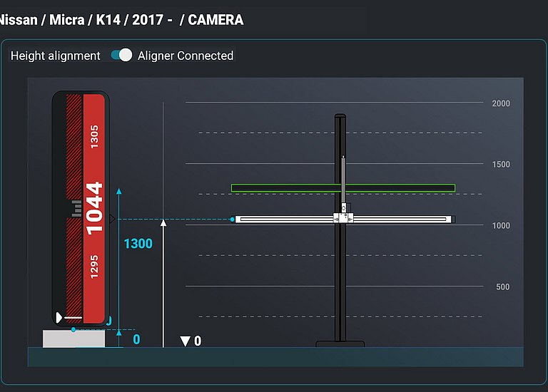The image size is (548, 392).
Task: Click the Height alignment label
Action: 56,56
